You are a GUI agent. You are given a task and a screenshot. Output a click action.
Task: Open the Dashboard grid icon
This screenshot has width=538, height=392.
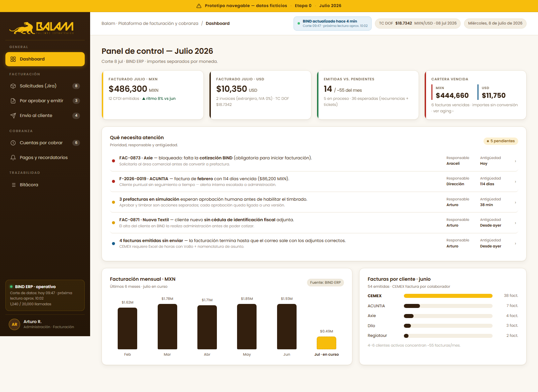click(13, 59)
